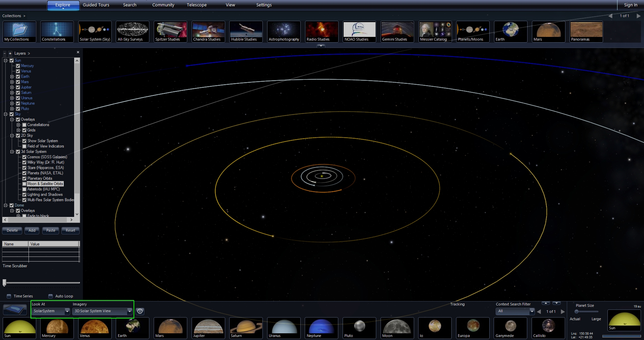Image resolution: width=644 pixels, height=340 pixels.
Task: Open the Guided Tours menu
Action: tap(96, 5)
